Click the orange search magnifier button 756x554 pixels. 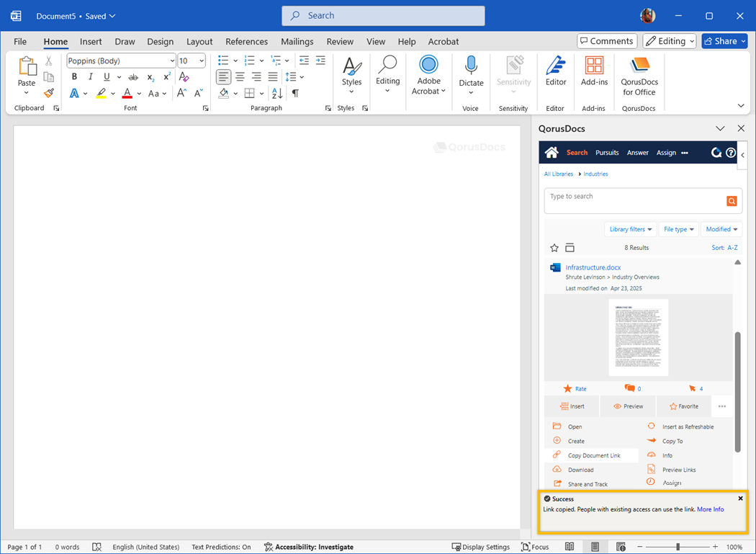[732, 201]
